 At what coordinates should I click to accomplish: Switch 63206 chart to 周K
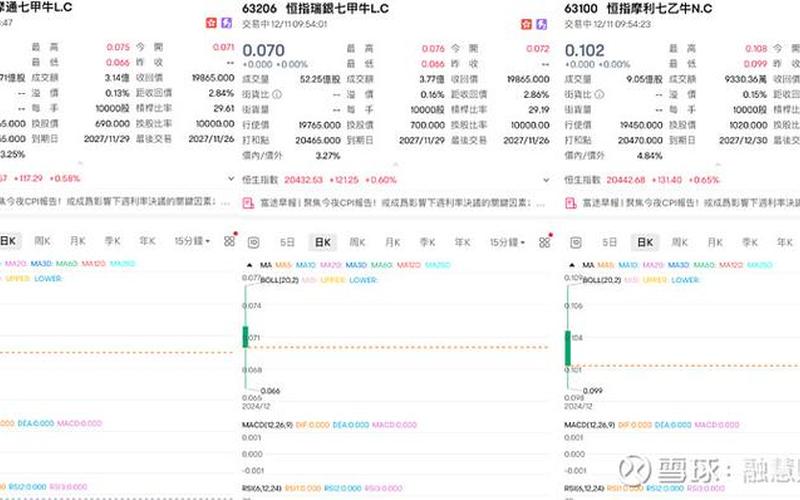pos(357,242)
